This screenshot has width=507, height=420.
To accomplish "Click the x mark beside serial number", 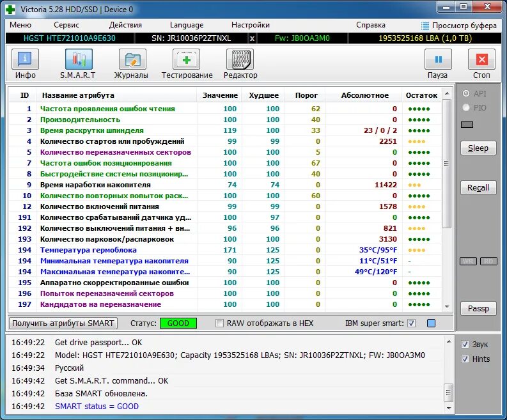I will click(x=252, y=39).
